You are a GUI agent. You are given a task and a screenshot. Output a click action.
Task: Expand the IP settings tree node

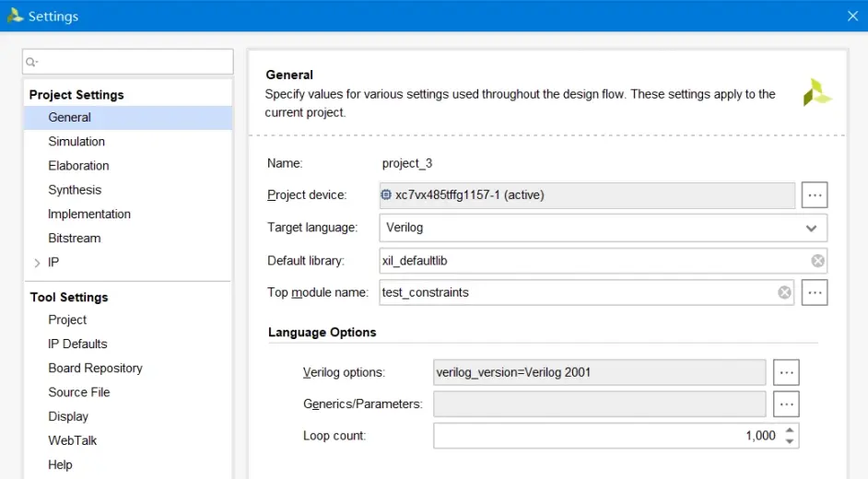(37, 263)
